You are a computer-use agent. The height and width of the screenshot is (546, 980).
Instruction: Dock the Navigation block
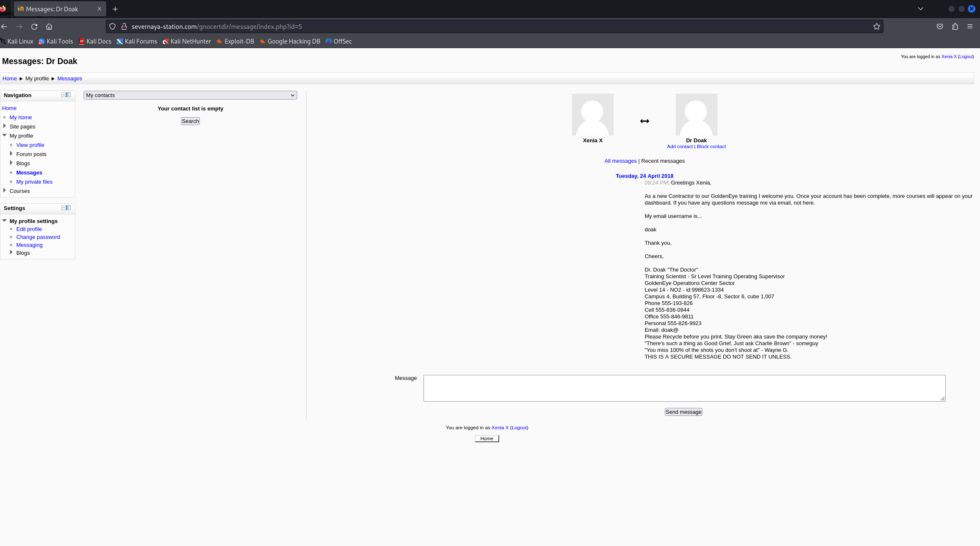click(x=69, y=95)
